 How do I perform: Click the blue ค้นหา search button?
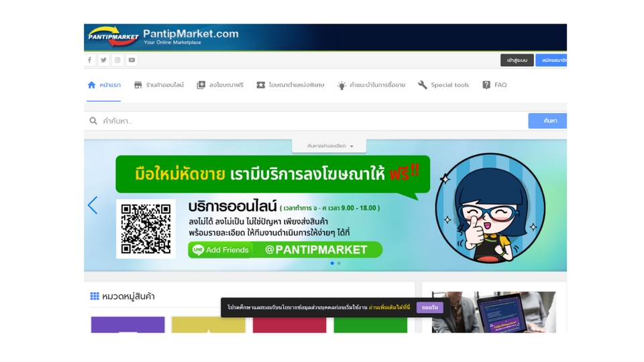tap(547, 121)
